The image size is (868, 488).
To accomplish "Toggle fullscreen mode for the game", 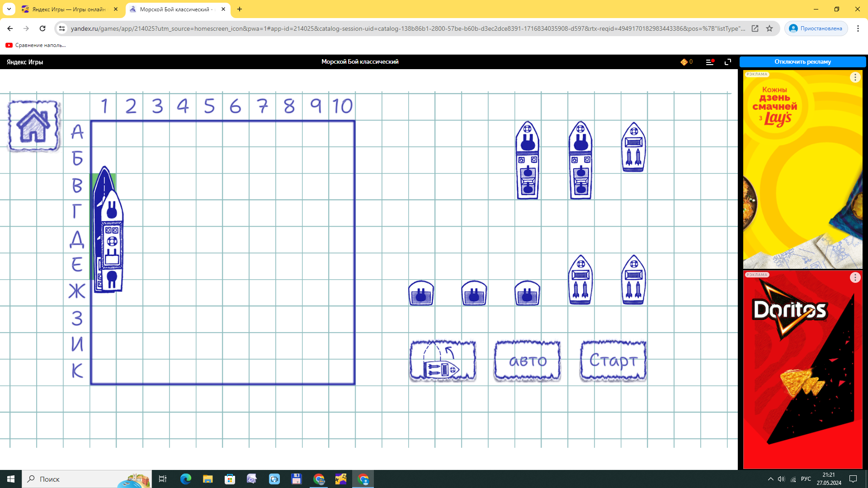I will point(728,62).
